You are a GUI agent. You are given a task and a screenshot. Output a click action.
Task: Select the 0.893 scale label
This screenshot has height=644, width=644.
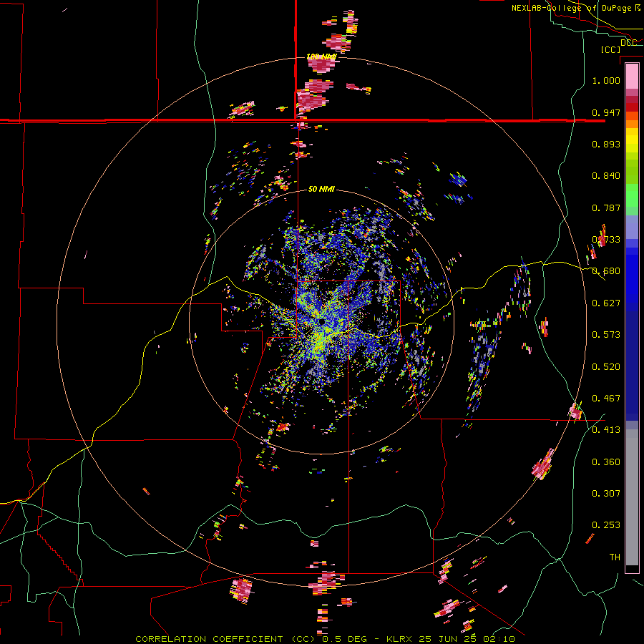pyautogui.click(x=606, y=144)
